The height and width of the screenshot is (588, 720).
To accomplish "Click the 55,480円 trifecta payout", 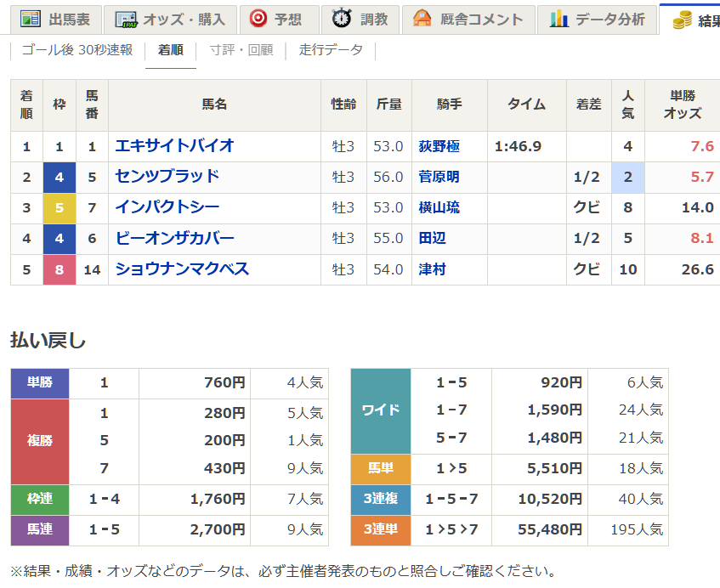I will pyautogui.click(x=550, y=529).
